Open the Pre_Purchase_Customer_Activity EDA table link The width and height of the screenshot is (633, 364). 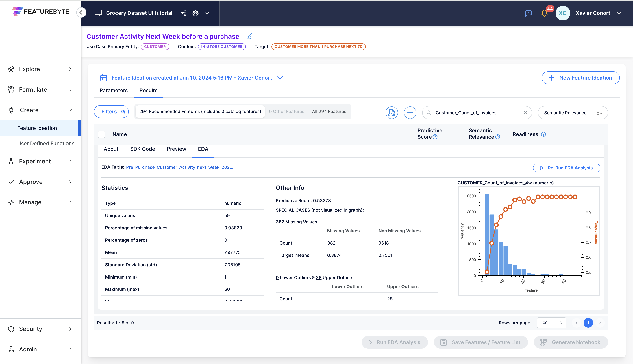[179, 167]
